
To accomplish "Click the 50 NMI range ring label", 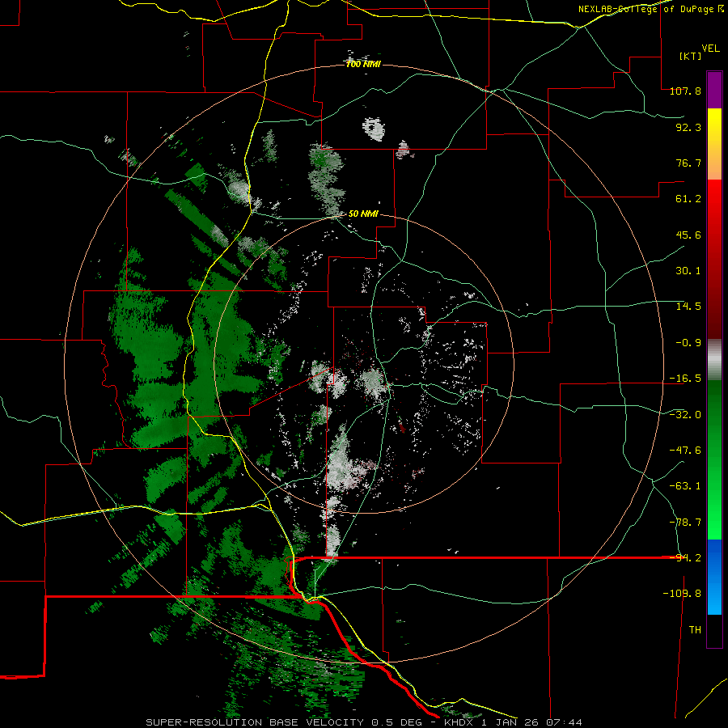I will tap(363, 214).
